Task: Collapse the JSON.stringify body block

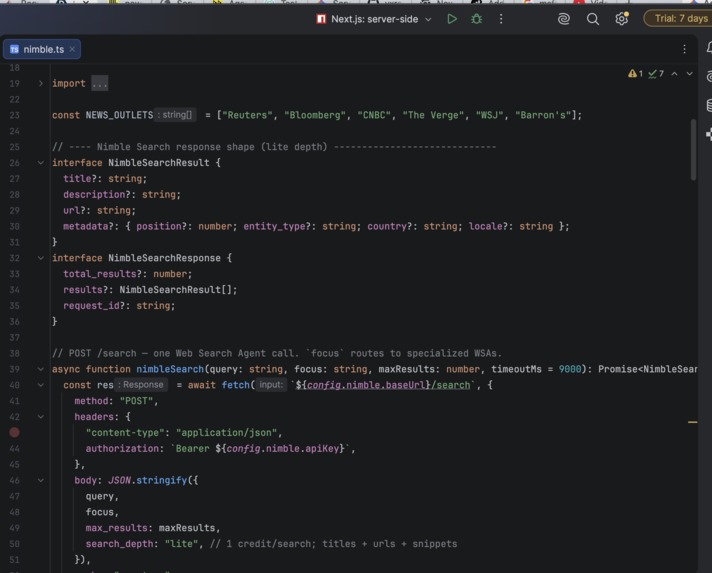Action: (x=40, y=480)
